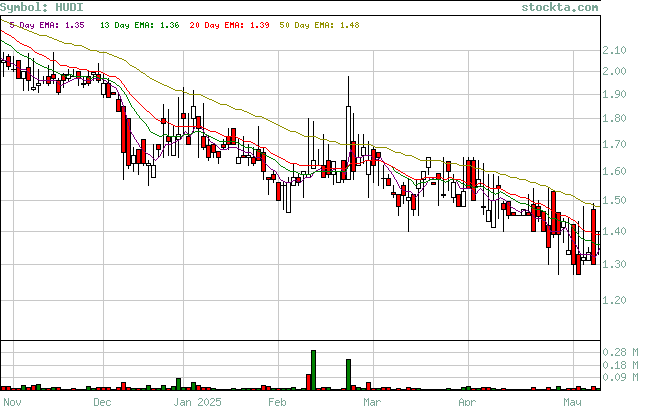The width and height of the screenshot is (655, 406).
Task: Click the 1.60 price axis label
Action: (614, 171)
